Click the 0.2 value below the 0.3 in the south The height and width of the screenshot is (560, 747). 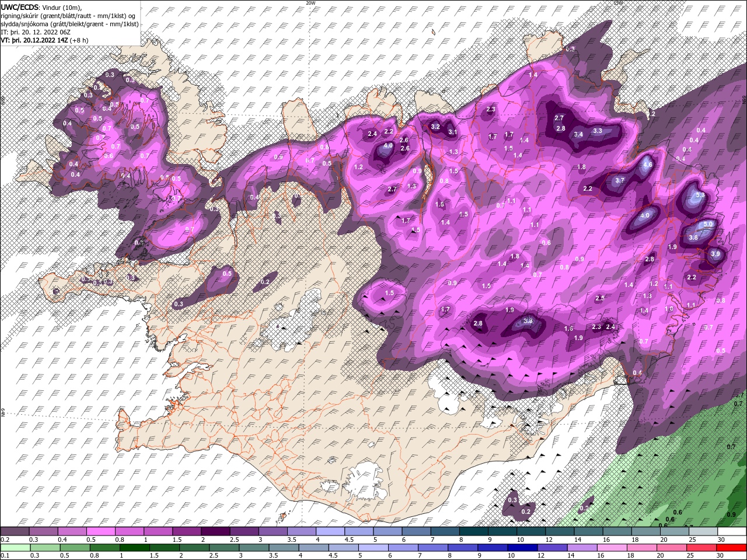[525, 512]
